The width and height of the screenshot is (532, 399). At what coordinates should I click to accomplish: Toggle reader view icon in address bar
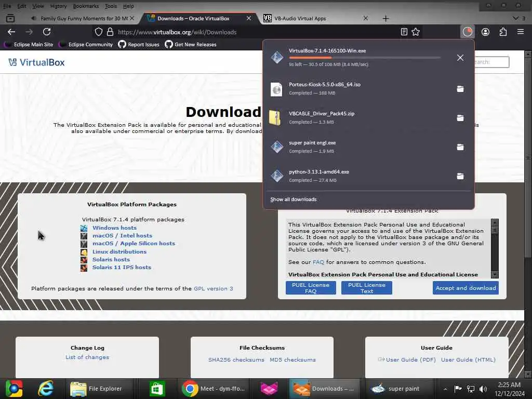[404, 32]
